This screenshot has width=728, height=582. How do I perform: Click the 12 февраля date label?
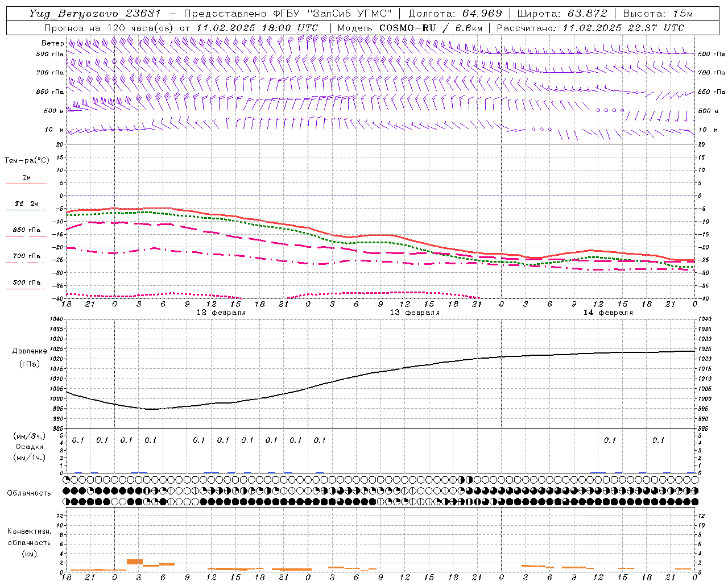(221, 313)
